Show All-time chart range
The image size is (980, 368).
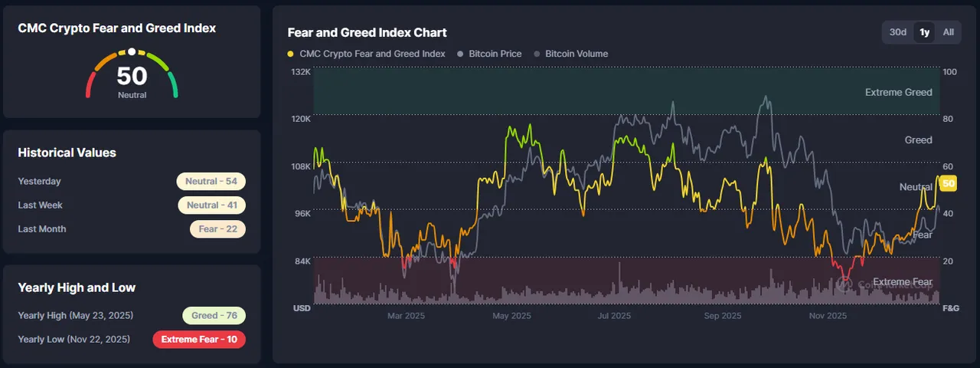(x=949, y=32)
